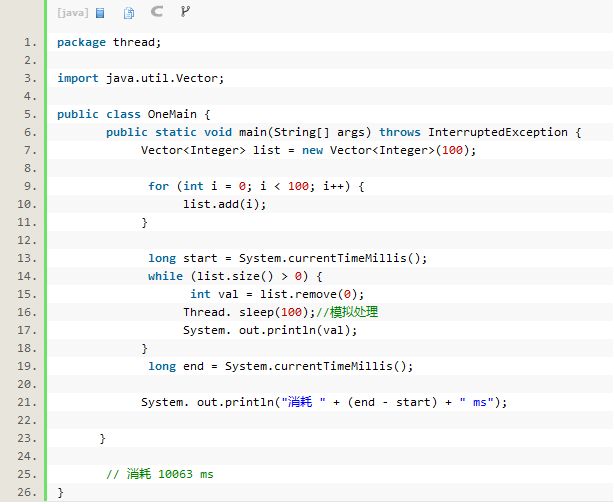
Task: Click the 'import java.util.Vector;' line
Action: (x=141, y=78)
